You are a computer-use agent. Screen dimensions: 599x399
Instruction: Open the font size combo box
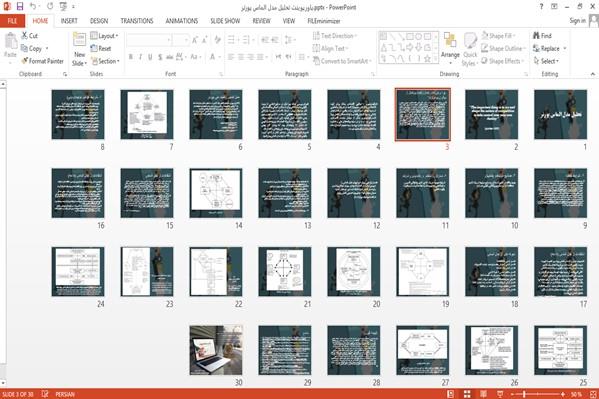[x=181, y=40]
